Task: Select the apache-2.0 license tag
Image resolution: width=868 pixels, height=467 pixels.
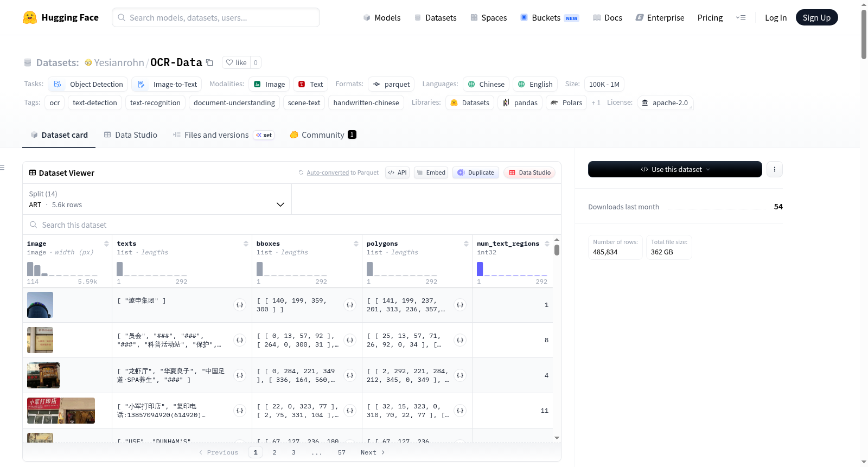Action: 665,103
